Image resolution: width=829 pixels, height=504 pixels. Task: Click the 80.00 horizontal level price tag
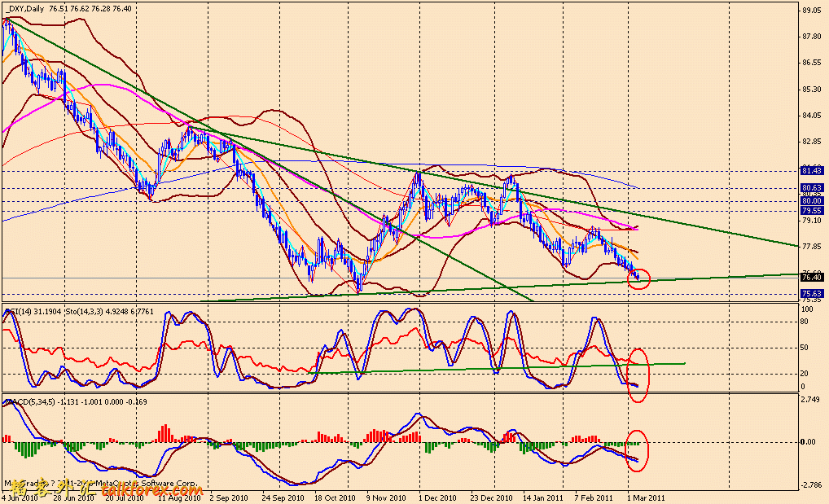[x=812, y=201]
